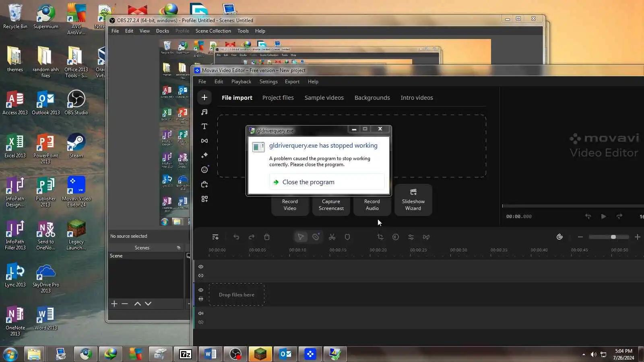This screenshot has height=362, width=644.
Task: Click the link-swirl icon left of the zoom slider
Action: (559, 237)
